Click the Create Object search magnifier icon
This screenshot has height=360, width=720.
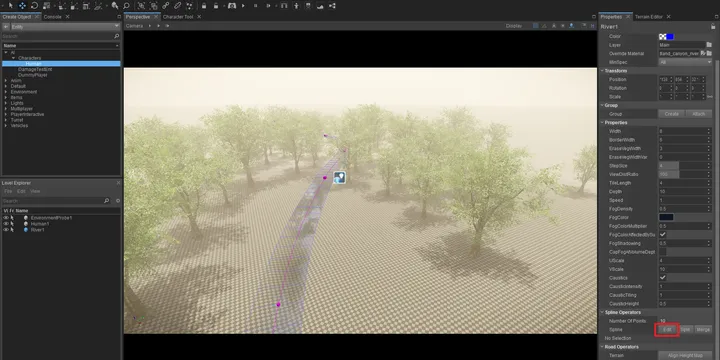116,36
